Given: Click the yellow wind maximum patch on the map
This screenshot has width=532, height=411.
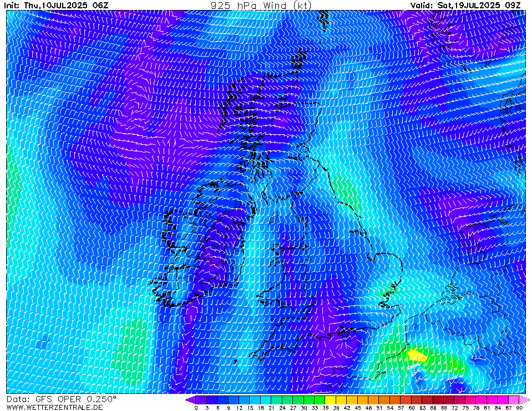Looking at the screenshot, I should 417,356.
